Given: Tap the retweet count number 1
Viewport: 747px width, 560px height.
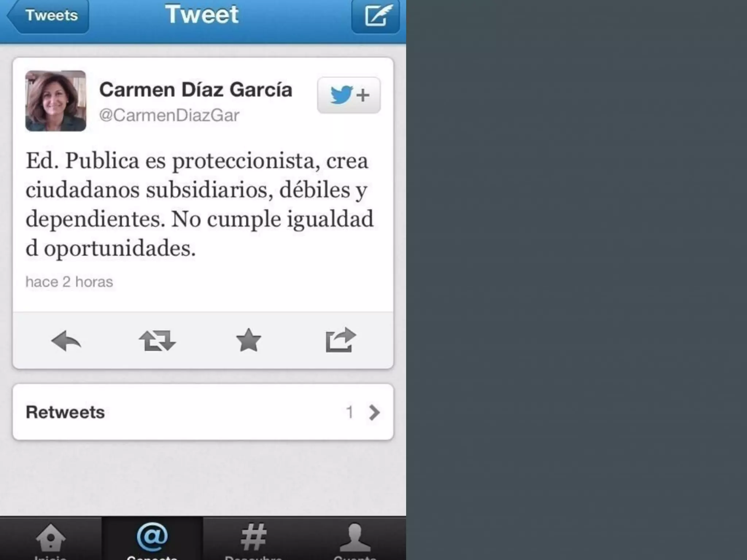Looking at the screenshot, I should [x=349, y=412].
